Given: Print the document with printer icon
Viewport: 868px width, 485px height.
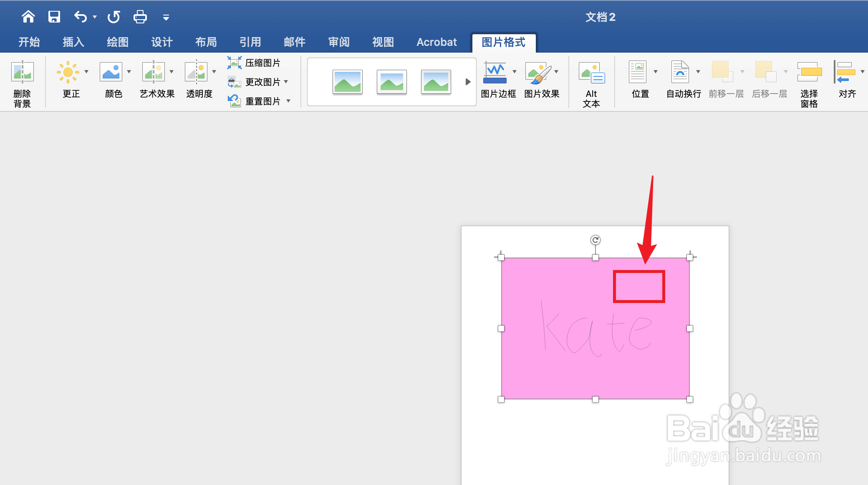Looking at the screenshot, I should [140, 17].
